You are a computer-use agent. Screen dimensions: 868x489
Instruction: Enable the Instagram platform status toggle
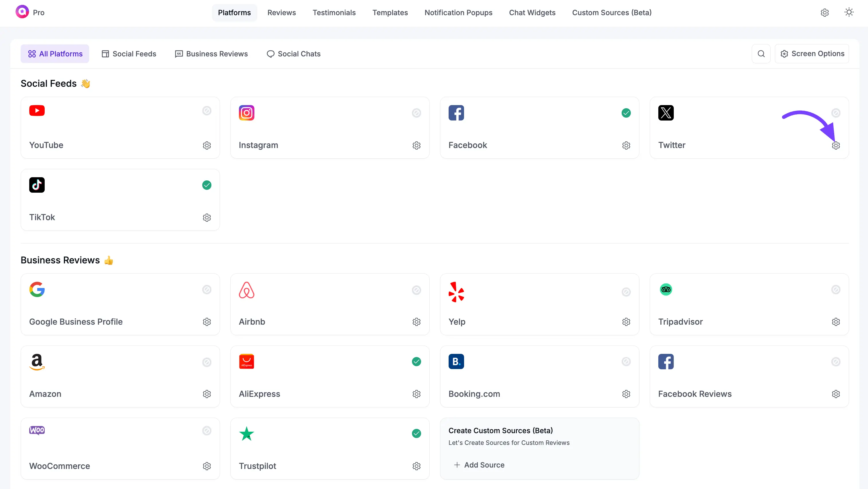[x=416, y=113]
